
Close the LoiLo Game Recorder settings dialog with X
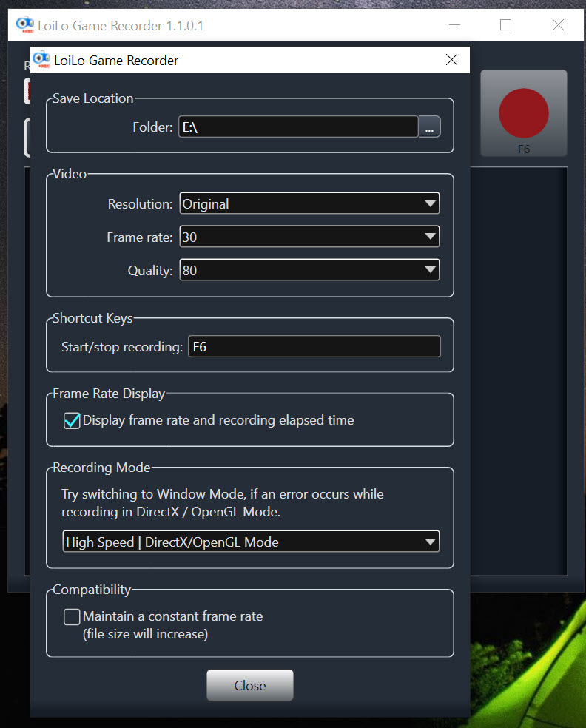[451, 60]
